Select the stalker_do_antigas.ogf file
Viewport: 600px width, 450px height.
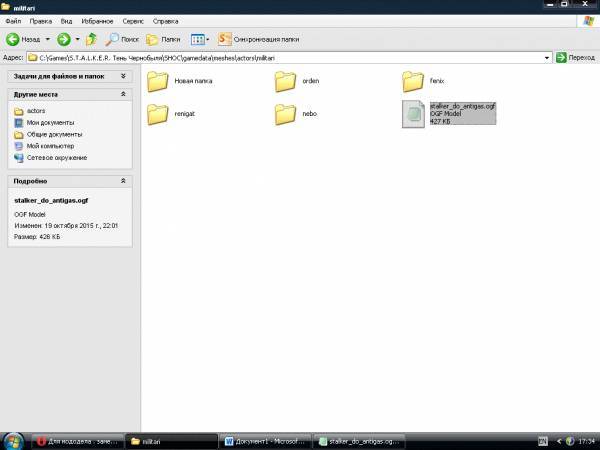point(414,114)
